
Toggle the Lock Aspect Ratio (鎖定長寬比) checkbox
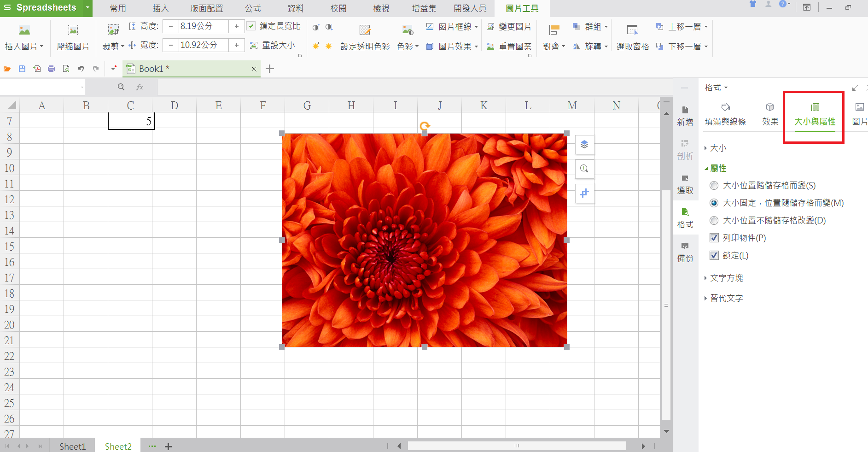pyautogui.click(x=251, y=26)
